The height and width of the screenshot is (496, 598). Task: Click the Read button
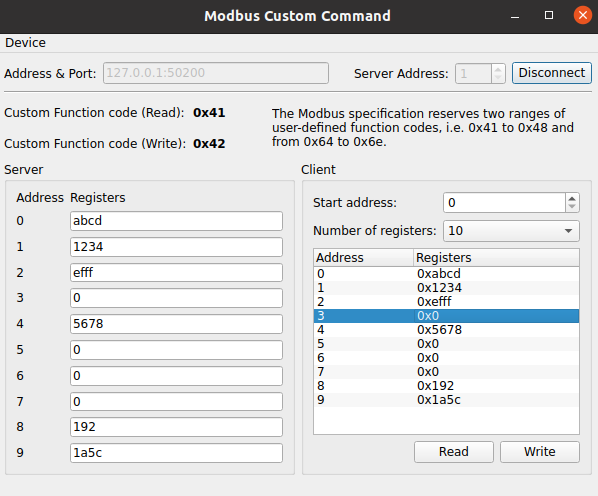coord(453,452)
